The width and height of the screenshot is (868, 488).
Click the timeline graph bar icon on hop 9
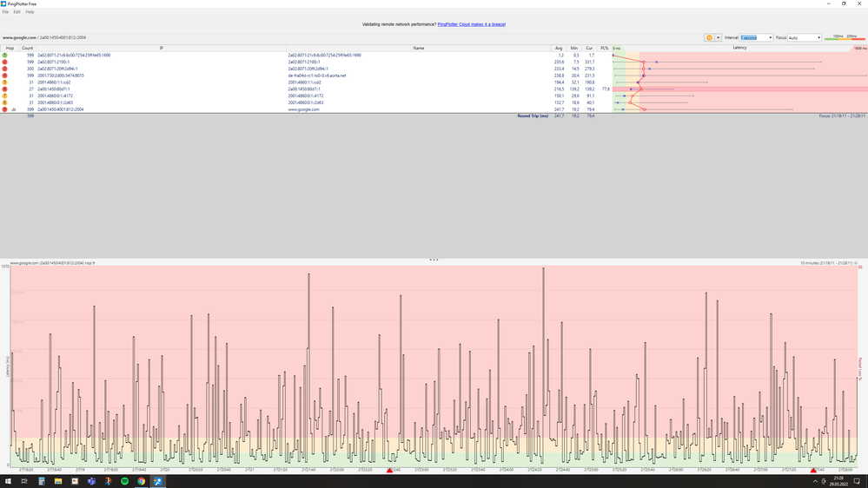coord(14,109)
